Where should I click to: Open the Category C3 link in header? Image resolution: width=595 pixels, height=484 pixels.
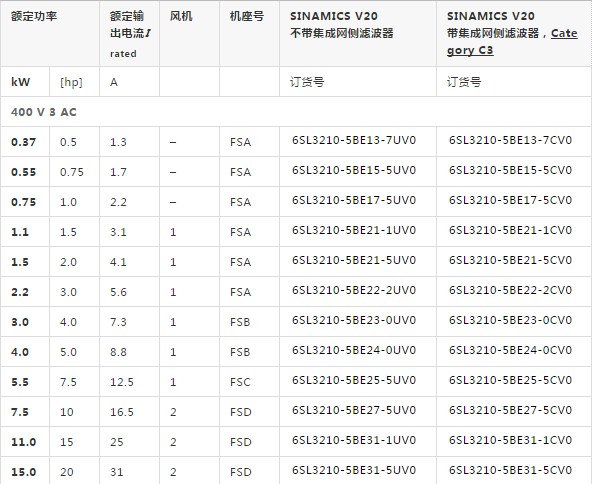(x=512, y=42)
